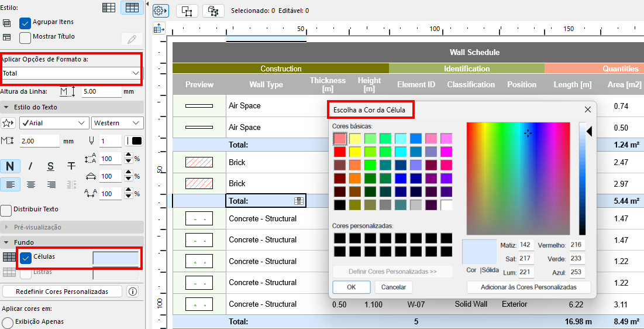Center-align the text
This screenshot has width=644, height=329.
(x=31, y=184)
